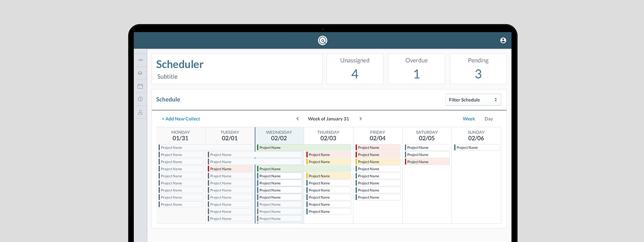Go to the previous week with left chevron
Viewport: 644px width, 242px height.
(297, 119)
